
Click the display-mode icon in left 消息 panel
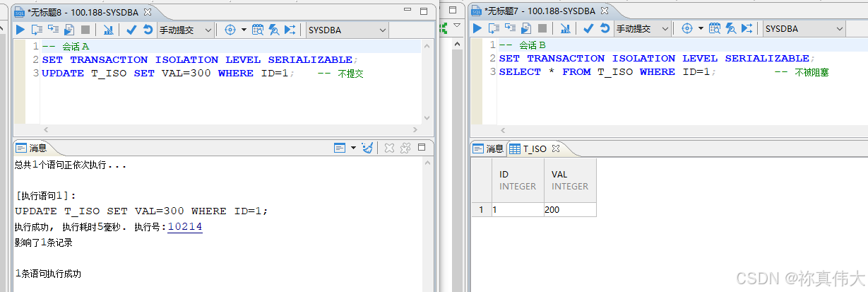(340, 148)
